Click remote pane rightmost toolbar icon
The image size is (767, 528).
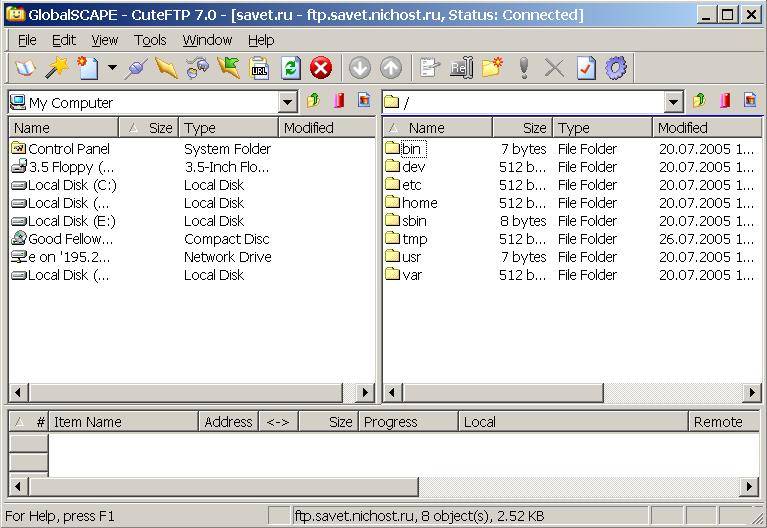[x=750, y=101]
